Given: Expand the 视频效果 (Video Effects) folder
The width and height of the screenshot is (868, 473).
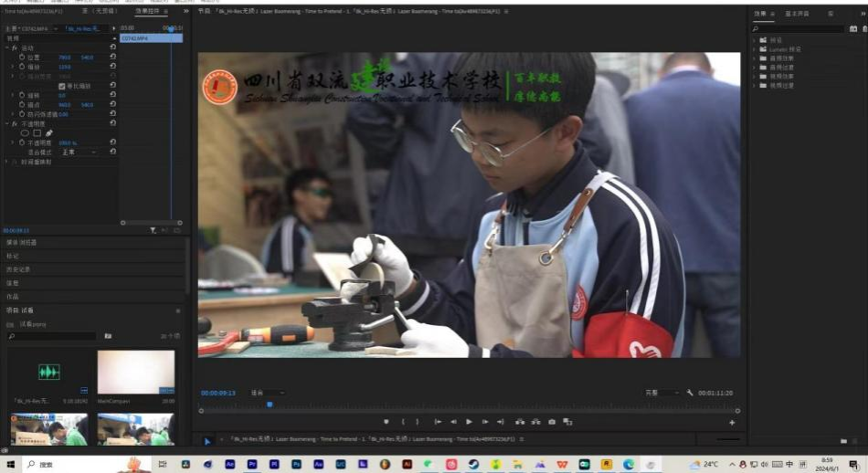Looking at the screenshot, I should (755, 77).
